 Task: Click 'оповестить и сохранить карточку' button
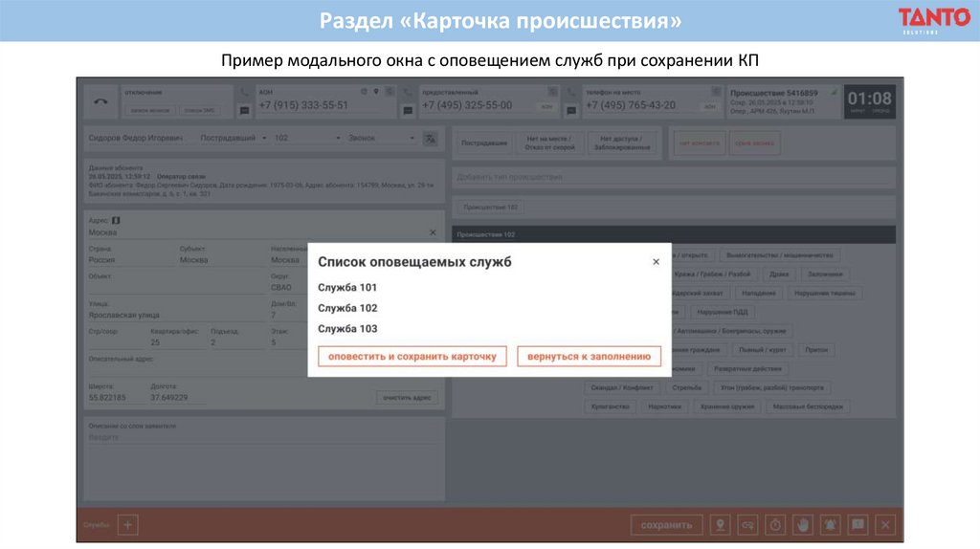tap(412, 357)
